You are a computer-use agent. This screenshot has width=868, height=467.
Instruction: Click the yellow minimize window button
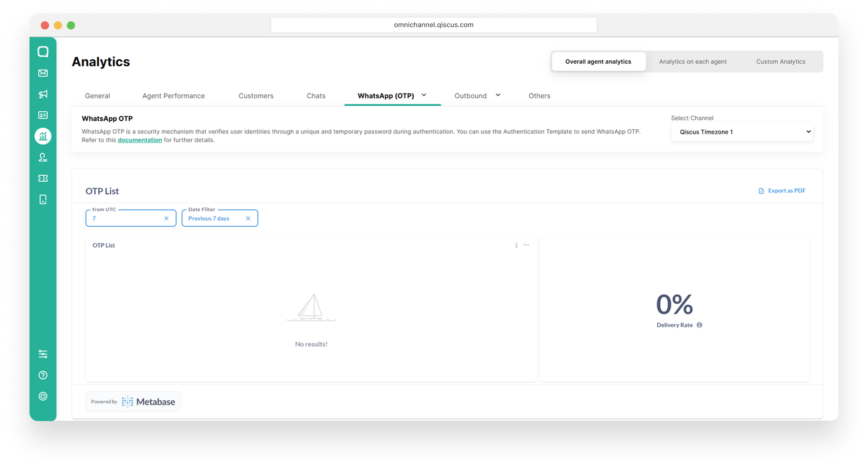pyautogui.click(x=58, y=25)
